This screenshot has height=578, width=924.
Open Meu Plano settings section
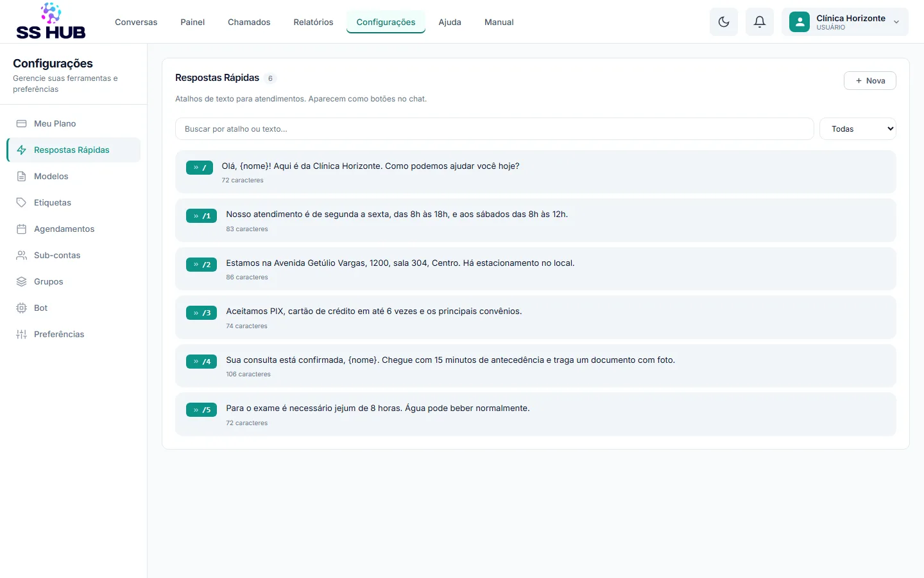point(74,123)
